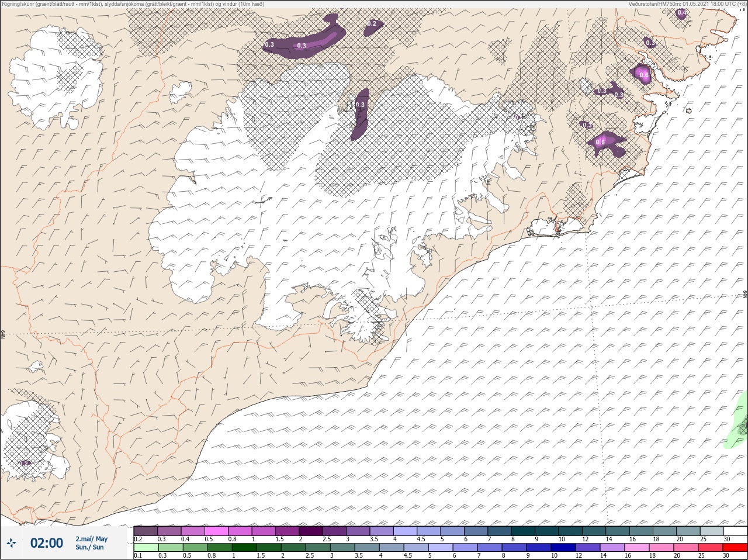Click the 0.2 label on the small top purple blob
This screenshot has height=560, width=748.
pos(372,24)
